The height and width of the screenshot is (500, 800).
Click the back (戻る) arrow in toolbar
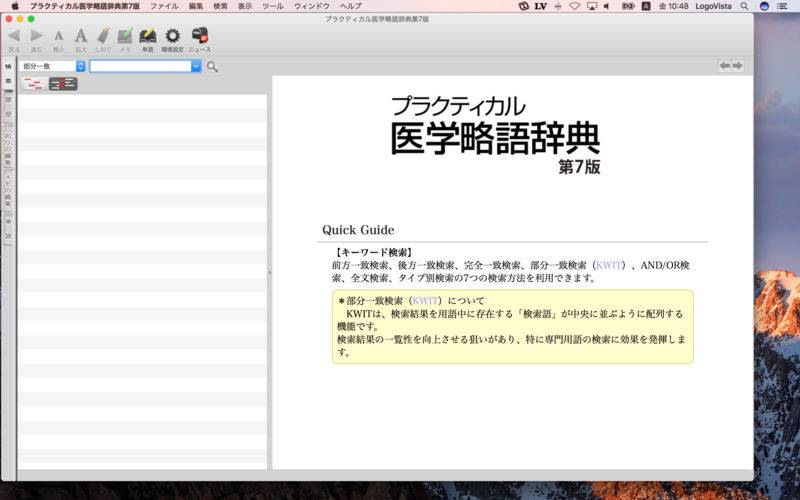pyautogui.click(x=14, y=36)
